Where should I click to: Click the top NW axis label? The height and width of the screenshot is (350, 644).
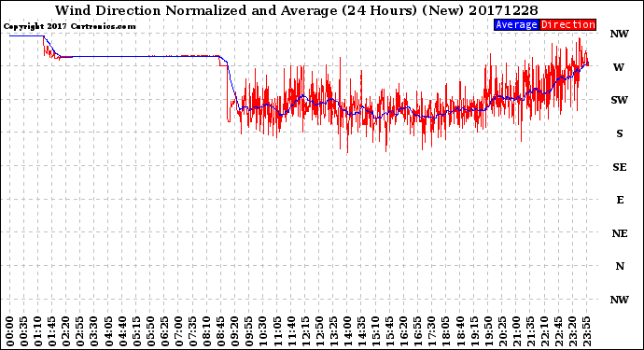click(x=619, y=34)
